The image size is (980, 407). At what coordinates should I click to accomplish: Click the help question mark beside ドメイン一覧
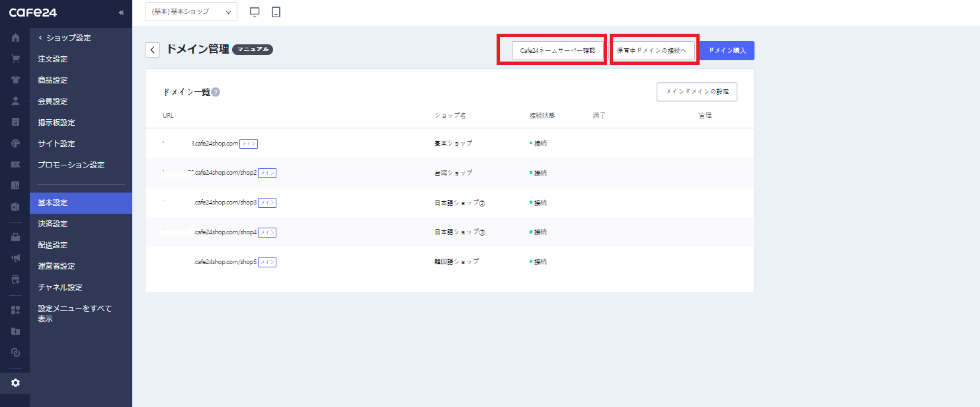coord(216,93)
